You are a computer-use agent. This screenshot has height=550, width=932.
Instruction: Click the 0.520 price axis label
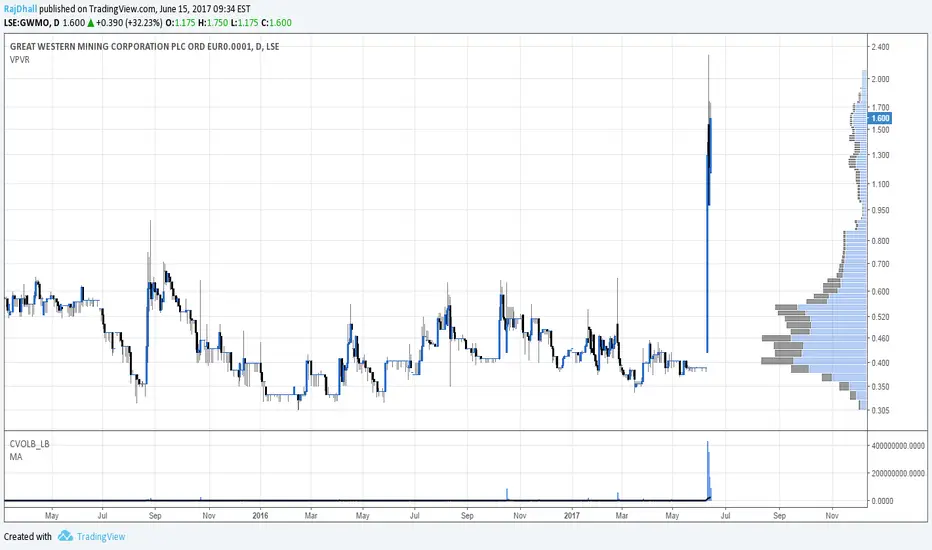880,317
